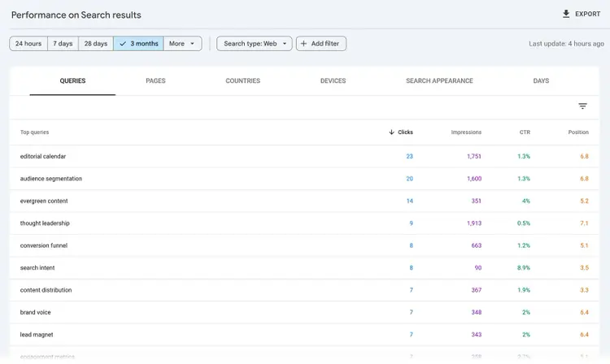Select the 24 hours date range

click(28, 44)
